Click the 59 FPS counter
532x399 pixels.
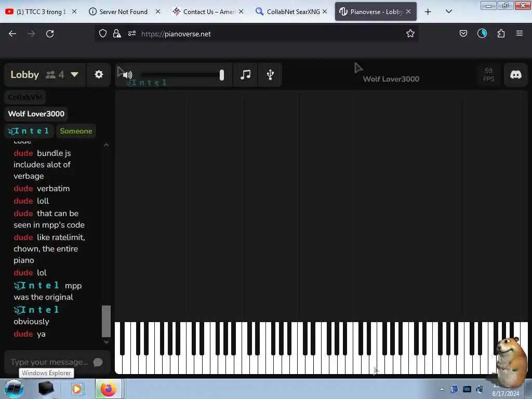(x=488, y=75)
